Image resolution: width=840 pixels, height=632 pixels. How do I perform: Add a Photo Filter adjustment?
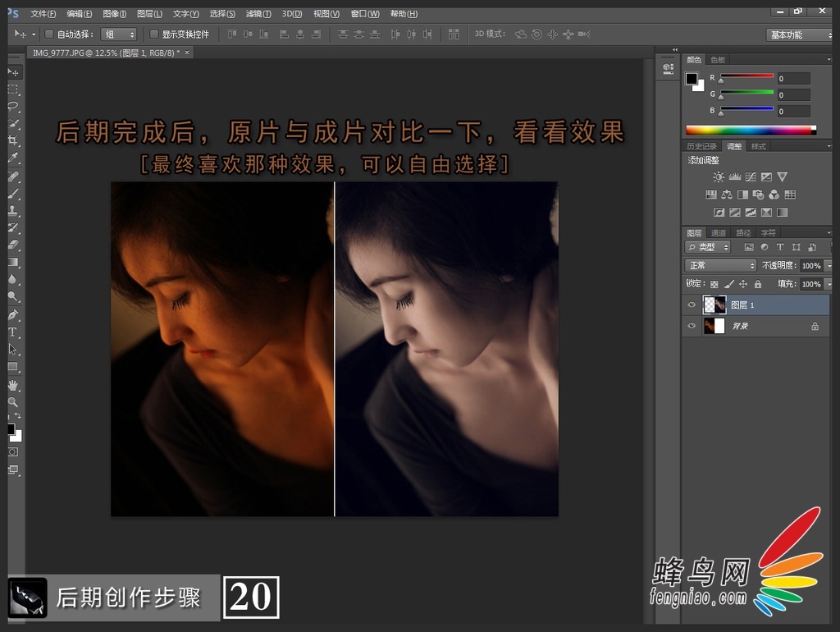point(758,195)
